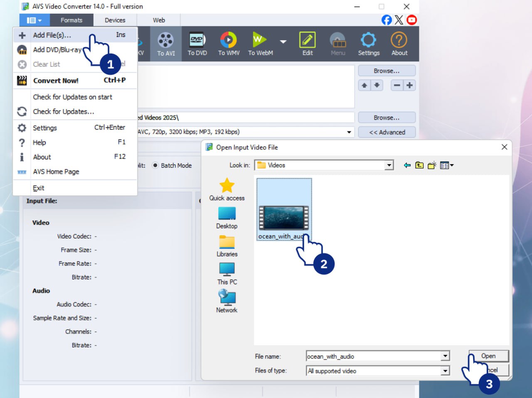Image resolution: width=532 pixels, height=398 pixels.
Task: Select the To AVI conversion format
Action: (x=165, y=44)
